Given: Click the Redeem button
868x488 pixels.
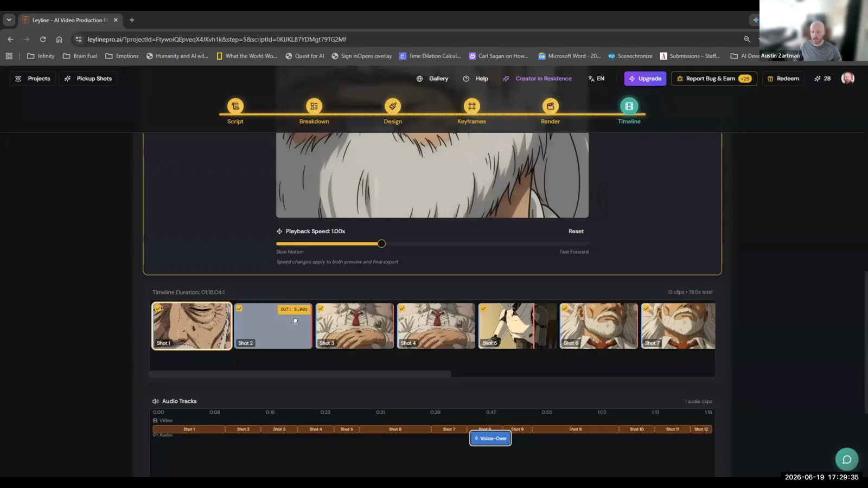Looking at the screenshot, I should pos(783,79).
